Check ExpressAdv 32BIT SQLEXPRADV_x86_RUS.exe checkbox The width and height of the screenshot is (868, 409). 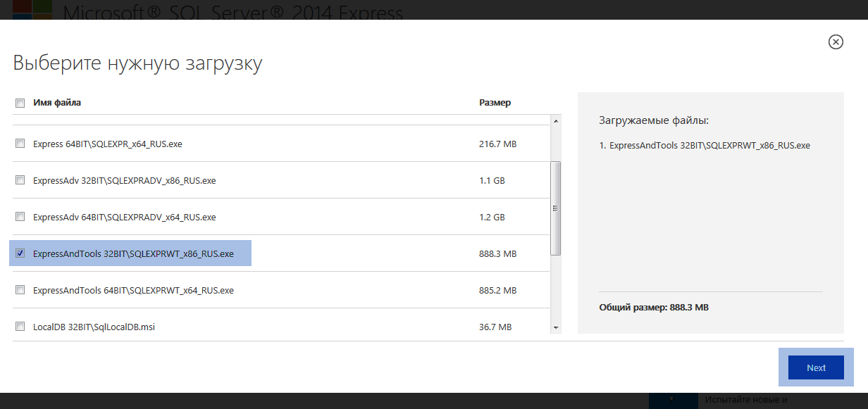coord(20,180)
